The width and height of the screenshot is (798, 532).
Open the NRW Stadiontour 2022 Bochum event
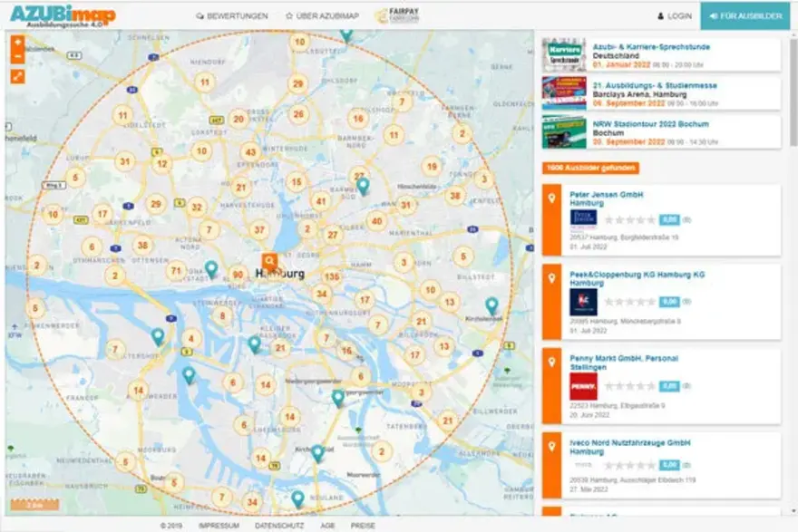(650, 124)
